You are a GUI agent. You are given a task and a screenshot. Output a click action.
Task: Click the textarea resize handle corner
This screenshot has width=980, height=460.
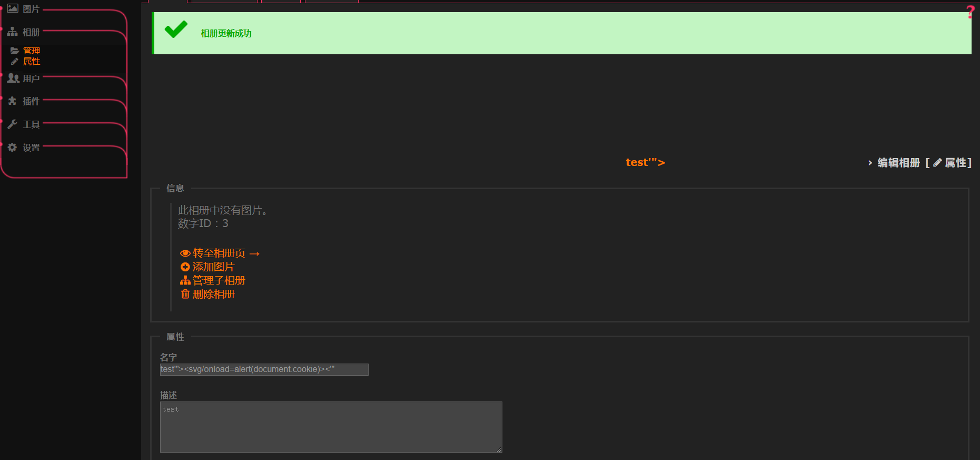499,449
